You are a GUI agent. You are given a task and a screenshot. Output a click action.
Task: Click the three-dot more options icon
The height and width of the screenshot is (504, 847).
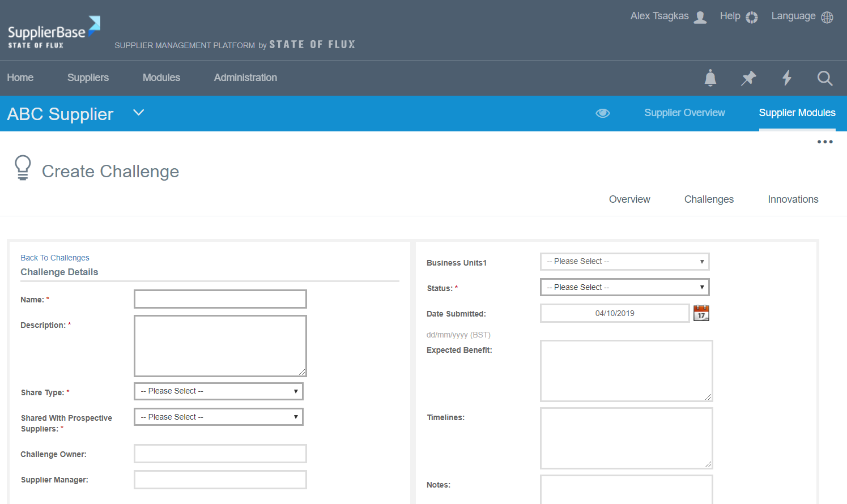tap(825, 142)
